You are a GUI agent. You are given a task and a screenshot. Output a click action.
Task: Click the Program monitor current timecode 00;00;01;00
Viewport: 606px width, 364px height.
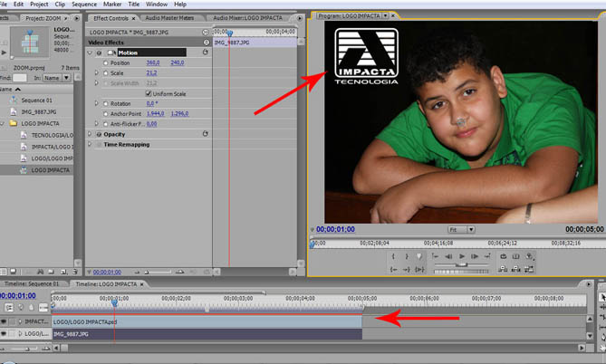point(334,230)
